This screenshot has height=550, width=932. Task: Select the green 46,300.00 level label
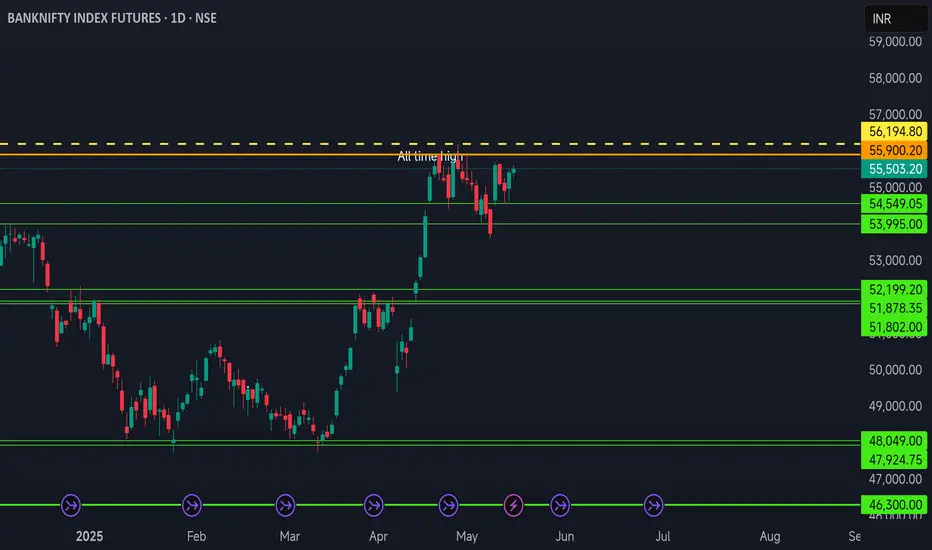pos(894,505)
